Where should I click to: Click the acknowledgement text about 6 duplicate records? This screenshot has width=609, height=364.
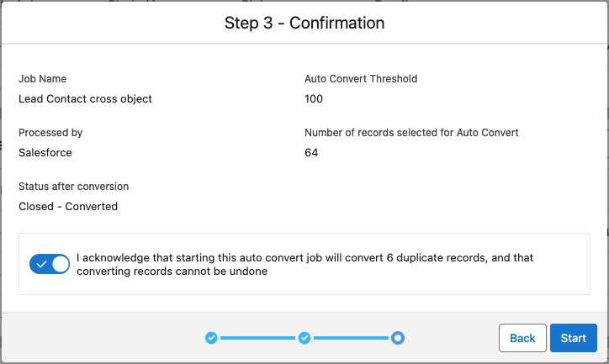[304, 264]
